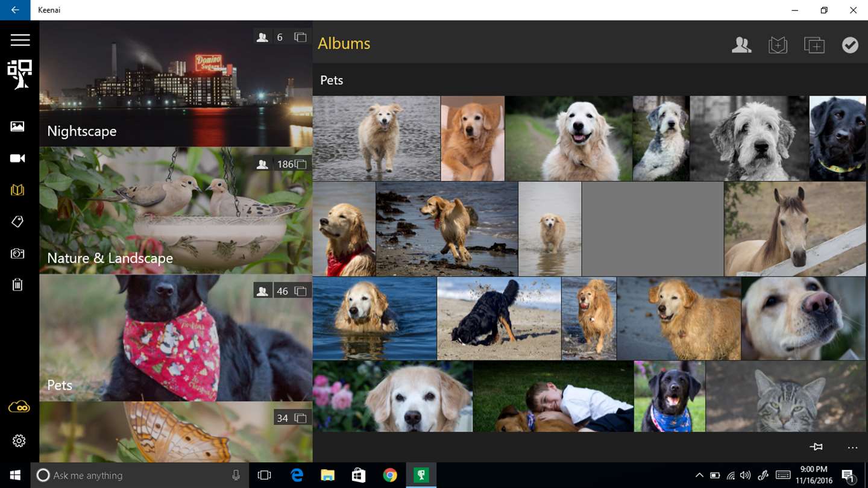The height and width of the screenshot is (488, 868).
Task: Click the share with people icon in header
Action: pyautogui.click(x=741, y=45)
